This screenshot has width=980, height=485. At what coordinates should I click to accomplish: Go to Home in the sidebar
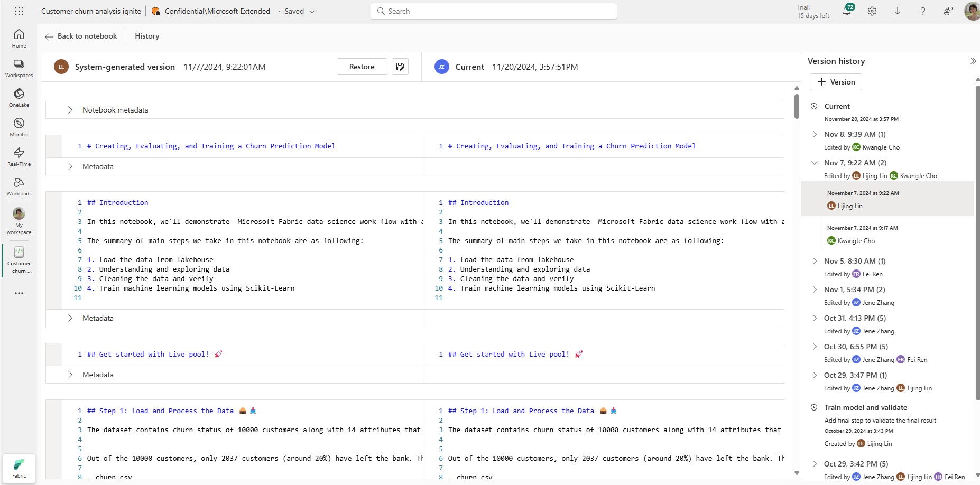19,39
